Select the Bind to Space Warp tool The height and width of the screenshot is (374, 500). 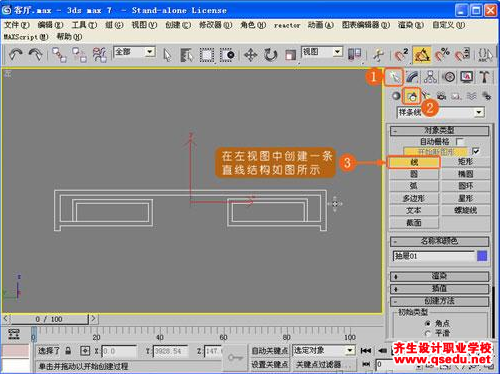pos(99,55)
